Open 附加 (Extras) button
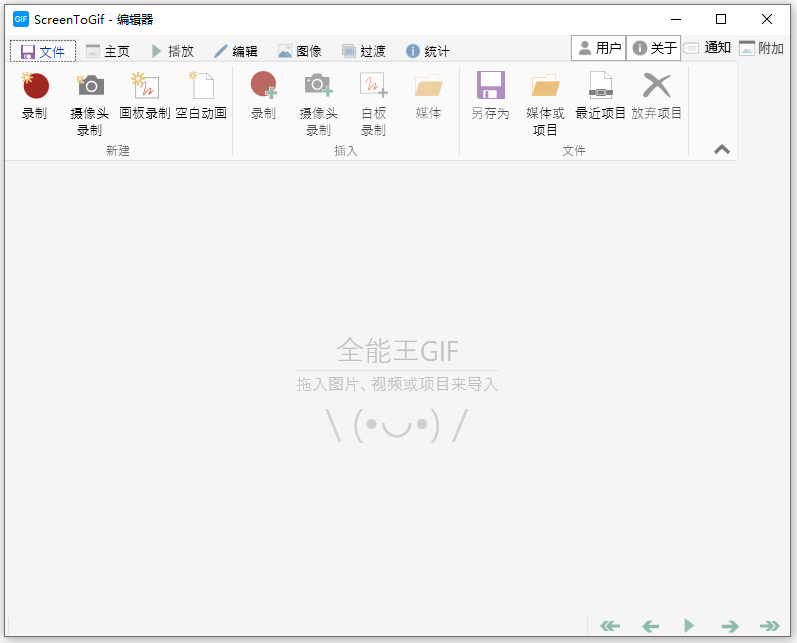This screenshot has height=643, width=797. click(x=761, y=48)
